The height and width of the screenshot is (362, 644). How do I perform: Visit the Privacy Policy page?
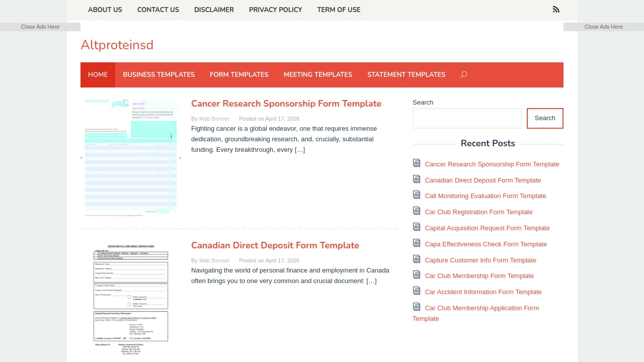[x=275, y=10]
